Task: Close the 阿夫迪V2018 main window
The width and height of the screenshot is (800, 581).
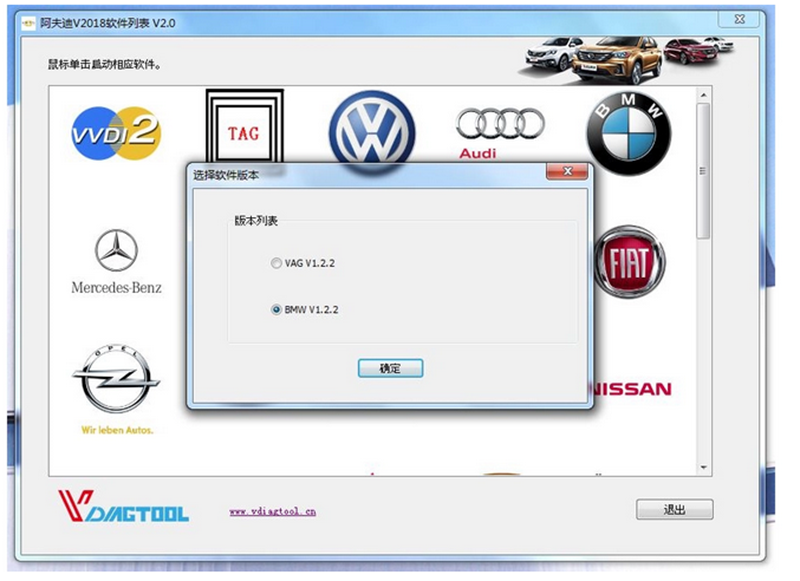Action: [739, 19]
